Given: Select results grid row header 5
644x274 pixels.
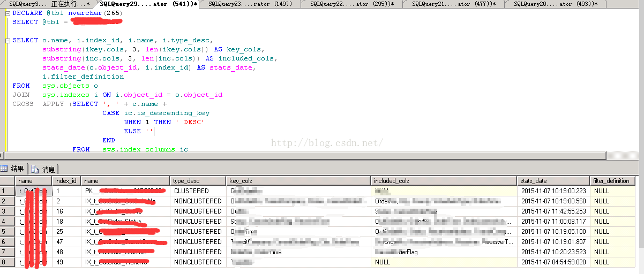Looking at the screenshot, I should (x=8, y=231).
